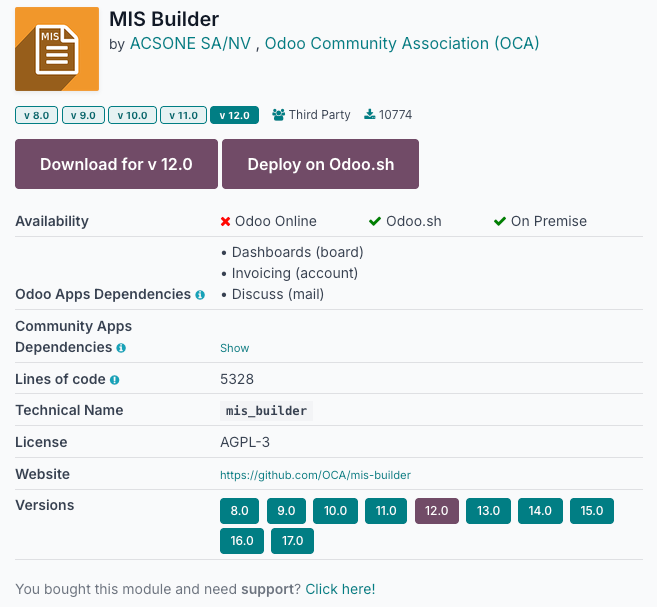
Task: Show the Community Apps Dependencies
Action: (x=235, y=348)
